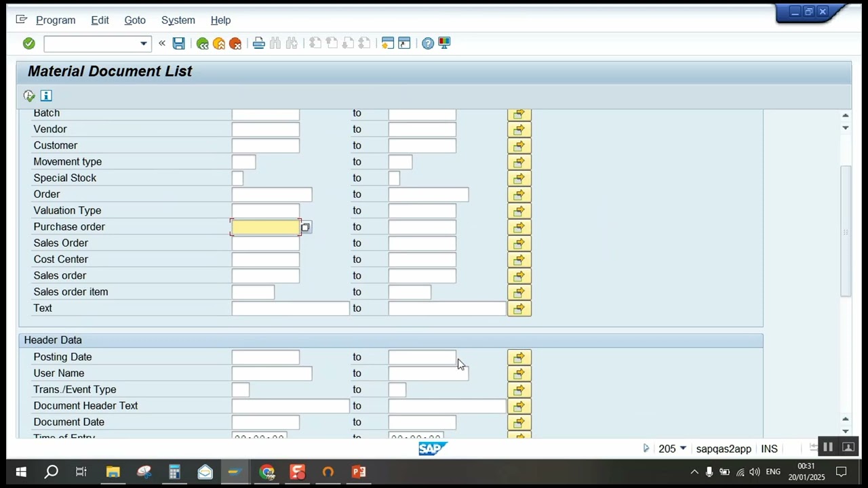Viewport: 868px width, 488px height.
Task: Click the vertical scrollbar thumb
Action: (x=846, y=230)
